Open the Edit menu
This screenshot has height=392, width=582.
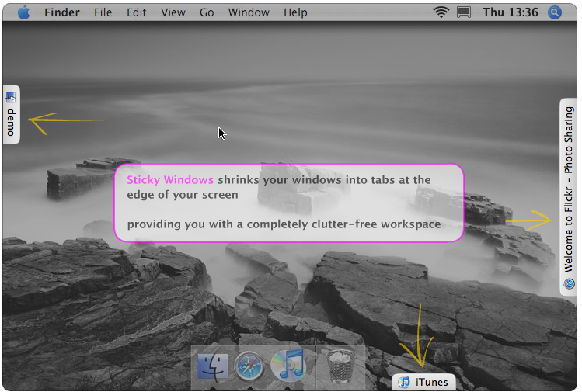click(136, 12)
